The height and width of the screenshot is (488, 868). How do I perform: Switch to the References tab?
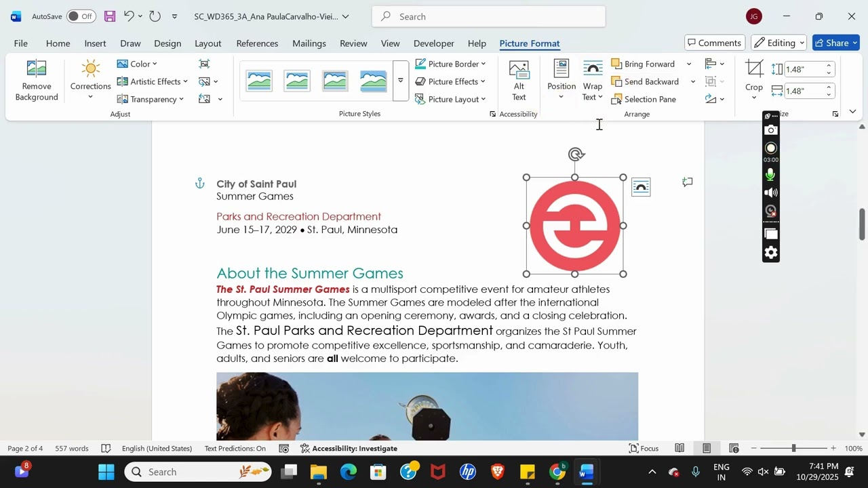pyautogui.click(x=257, y=43)
